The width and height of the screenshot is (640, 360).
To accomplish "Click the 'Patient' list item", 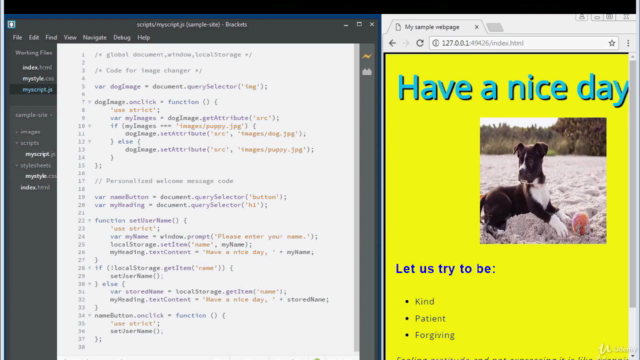I will (430, 318).
